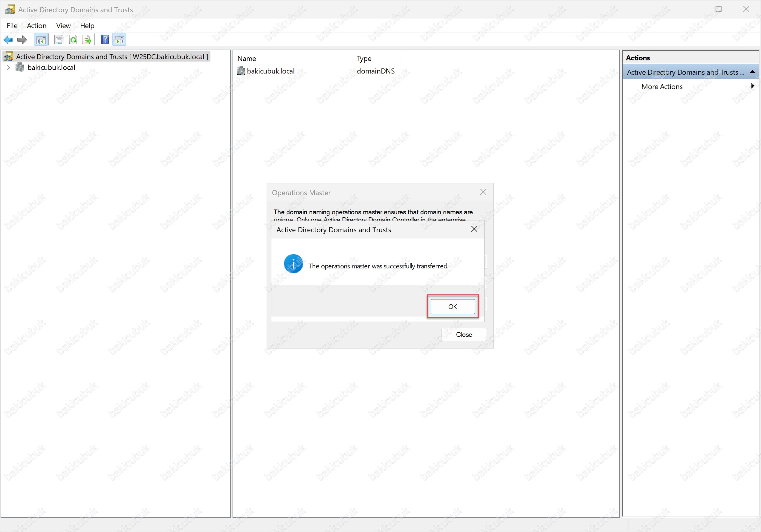The width and height of the screenshot is (761, 532).
Task: Expand the More Actions submenu arrow
Action: pos(752,86)
